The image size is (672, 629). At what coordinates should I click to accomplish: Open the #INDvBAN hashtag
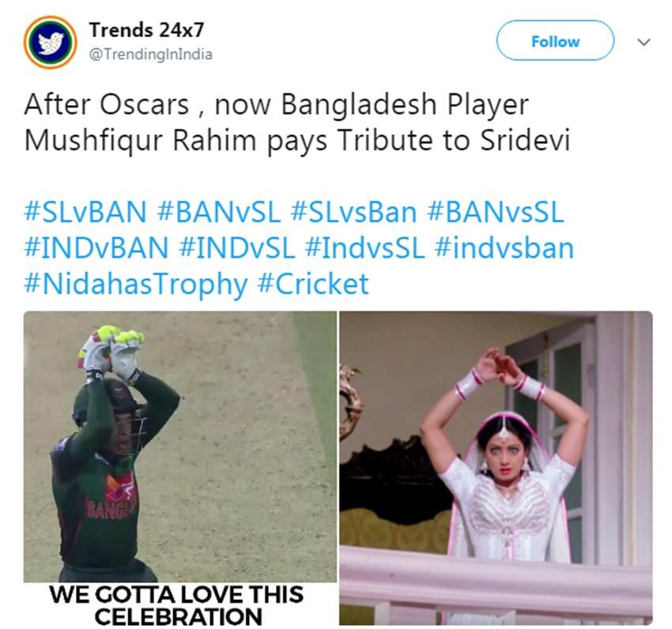point(96,248)
